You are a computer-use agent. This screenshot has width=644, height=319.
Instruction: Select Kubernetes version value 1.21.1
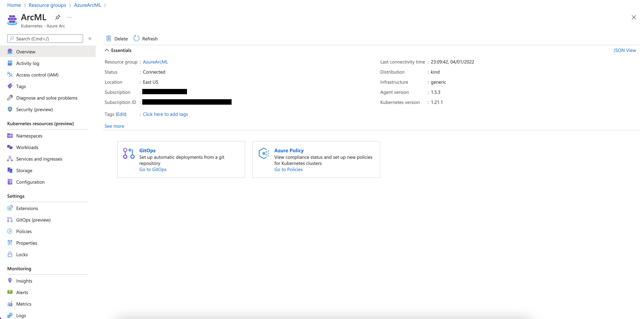coord(436,102)
